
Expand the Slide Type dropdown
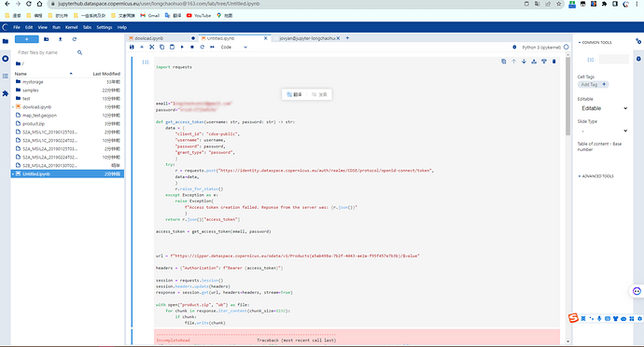tap(603, 131)
